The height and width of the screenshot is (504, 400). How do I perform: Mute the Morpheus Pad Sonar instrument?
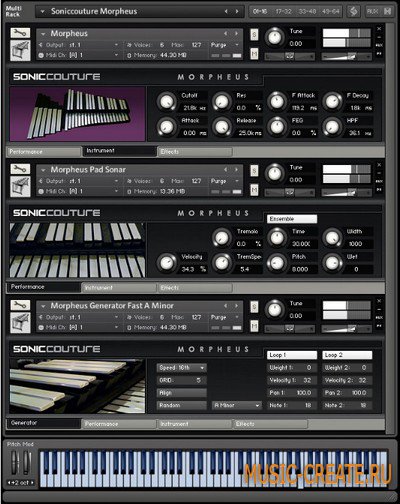(x=254, y=190)
